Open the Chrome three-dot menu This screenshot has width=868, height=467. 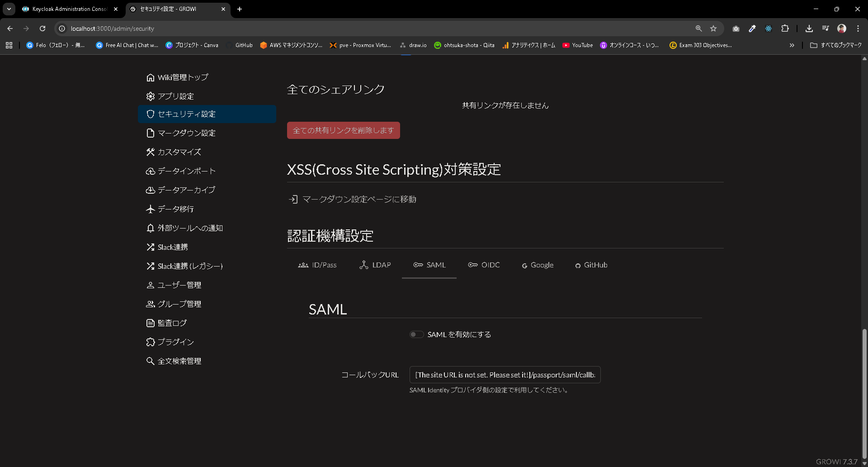click(858, 29)
